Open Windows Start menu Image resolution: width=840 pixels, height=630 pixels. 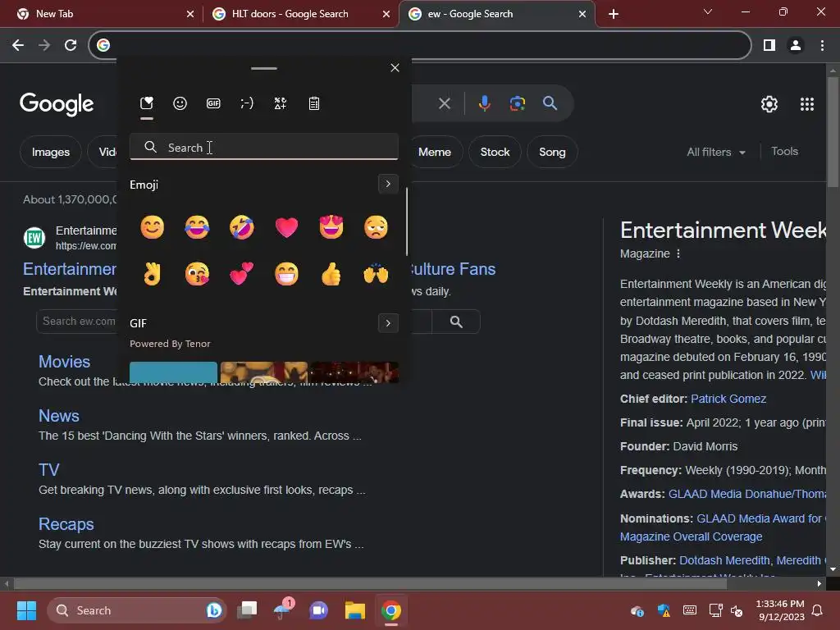26,610
